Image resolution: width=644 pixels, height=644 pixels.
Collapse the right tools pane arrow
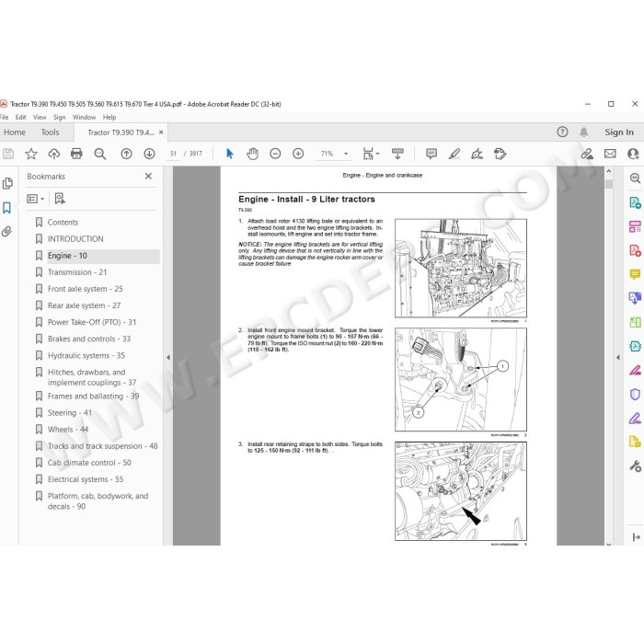[618, 358]
